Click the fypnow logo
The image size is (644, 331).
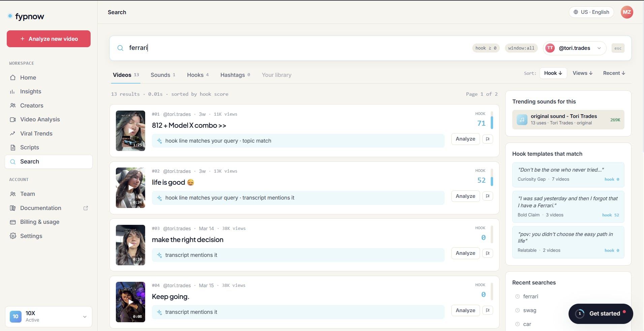click(26, 16)
